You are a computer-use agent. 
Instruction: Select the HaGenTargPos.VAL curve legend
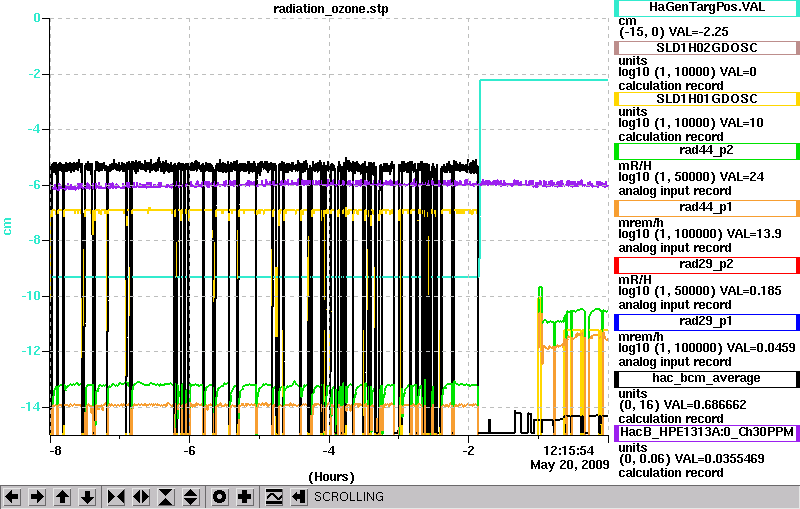click(707, 7)
